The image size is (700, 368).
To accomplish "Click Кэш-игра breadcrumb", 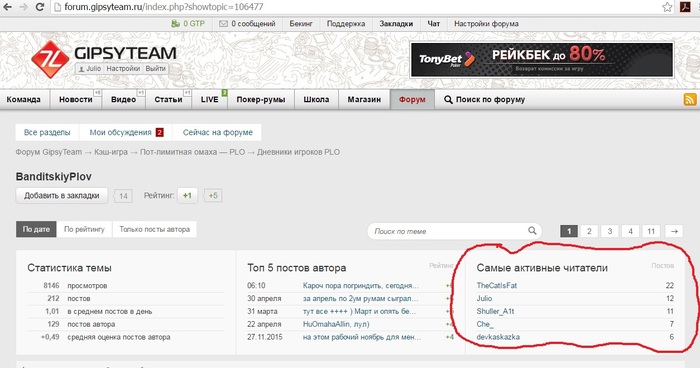I will pyautogui.click(x=111, y=152).
